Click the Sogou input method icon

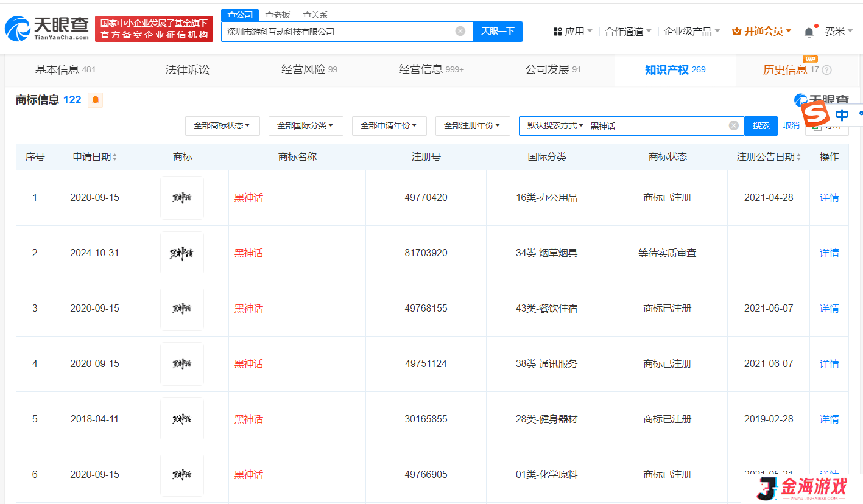pos(815,114)
